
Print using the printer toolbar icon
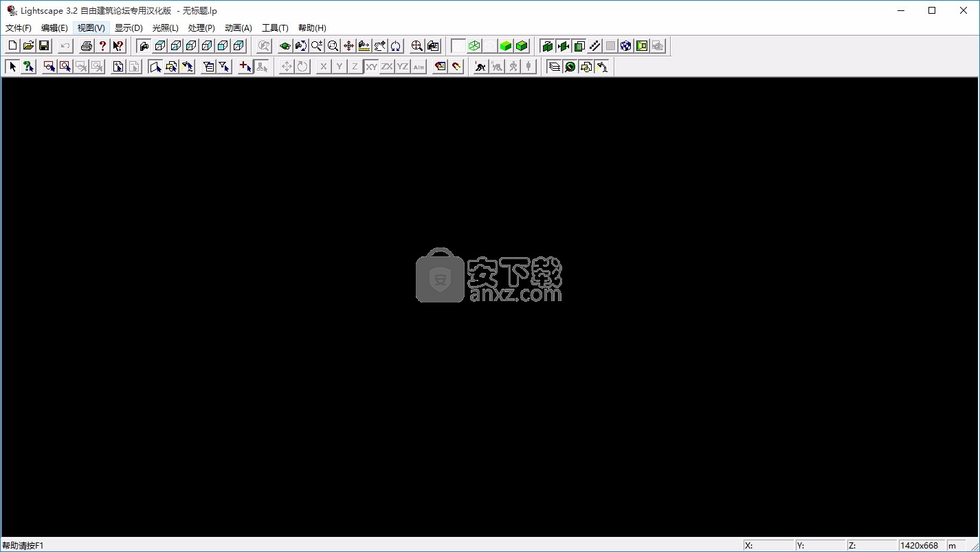pyautogui.click(x=87, y=46)
